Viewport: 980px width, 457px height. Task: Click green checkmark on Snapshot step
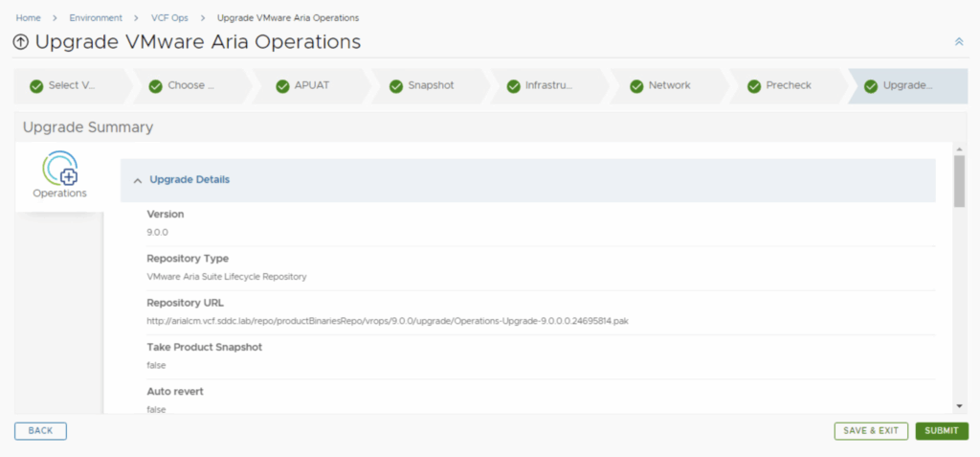[396, 85]
